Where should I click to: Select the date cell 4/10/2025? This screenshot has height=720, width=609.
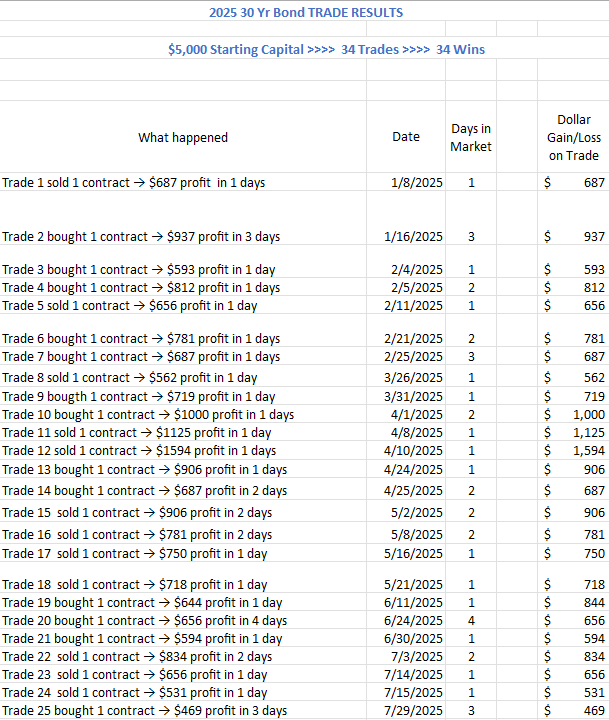[x=413, y=451]
